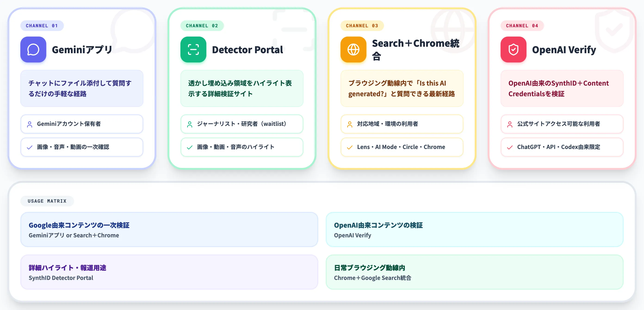
Task: Open the 日常ブラウジング動線内 matrix card
Action: pos(474,272)
